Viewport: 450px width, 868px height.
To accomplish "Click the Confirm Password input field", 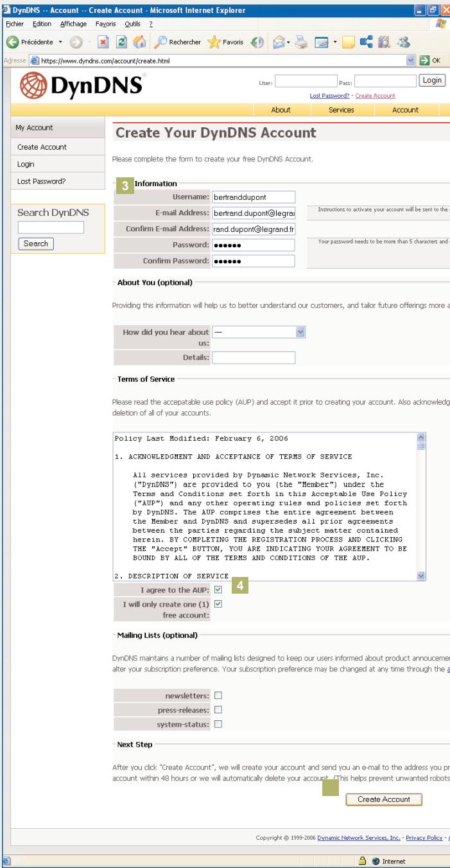I will tap(253, 261).
